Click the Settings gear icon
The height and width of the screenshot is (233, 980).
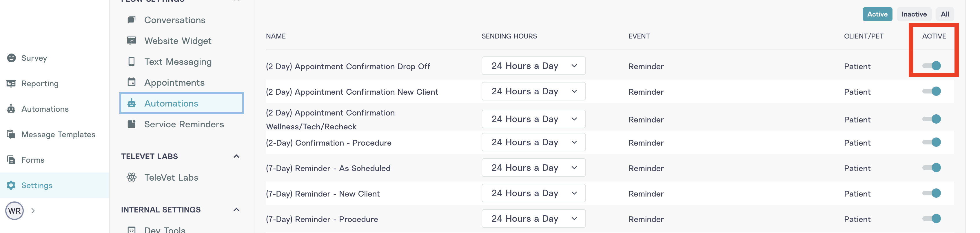pos(11,185)
